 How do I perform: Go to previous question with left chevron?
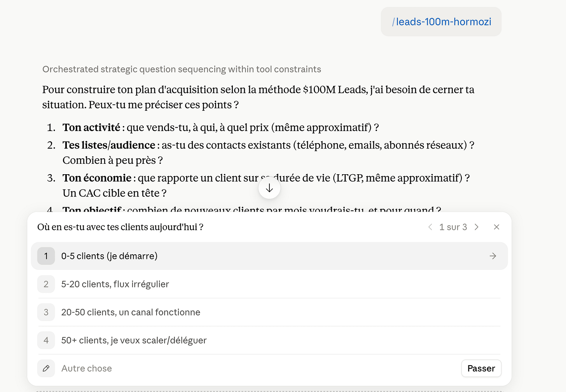coord(430,227)
